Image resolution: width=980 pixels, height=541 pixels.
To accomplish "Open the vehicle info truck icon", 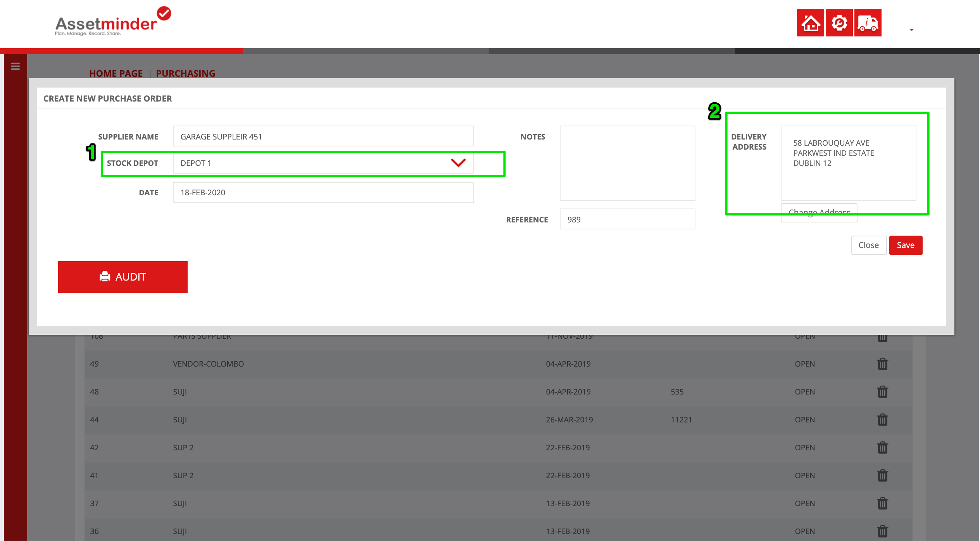I will click(868, 23).
